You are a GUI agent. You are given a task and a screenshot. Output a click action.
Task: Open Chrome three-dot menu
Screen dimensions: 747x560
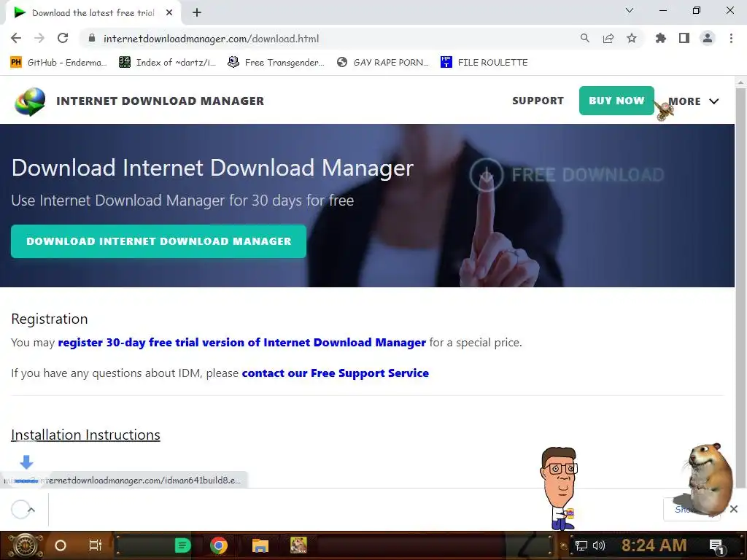pyautogui.click(x=731, y=39)
